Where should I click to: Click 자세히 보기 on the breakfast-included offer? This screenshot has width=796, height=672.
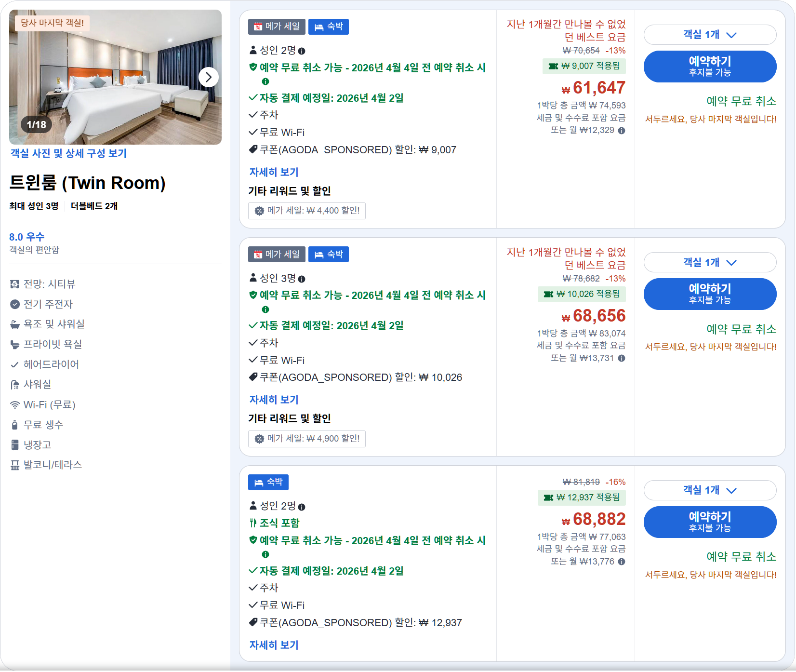pos(273,645)
